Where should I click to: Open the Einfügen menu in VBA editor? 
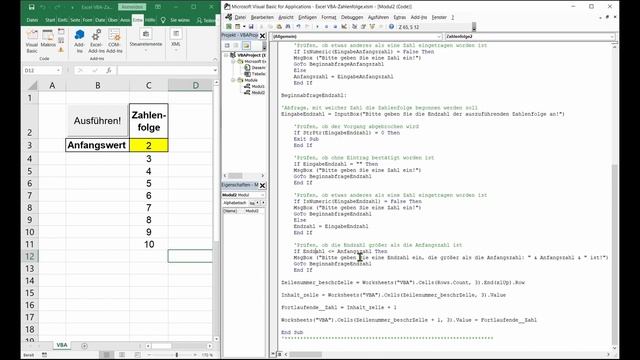click(x=307, y=17)
